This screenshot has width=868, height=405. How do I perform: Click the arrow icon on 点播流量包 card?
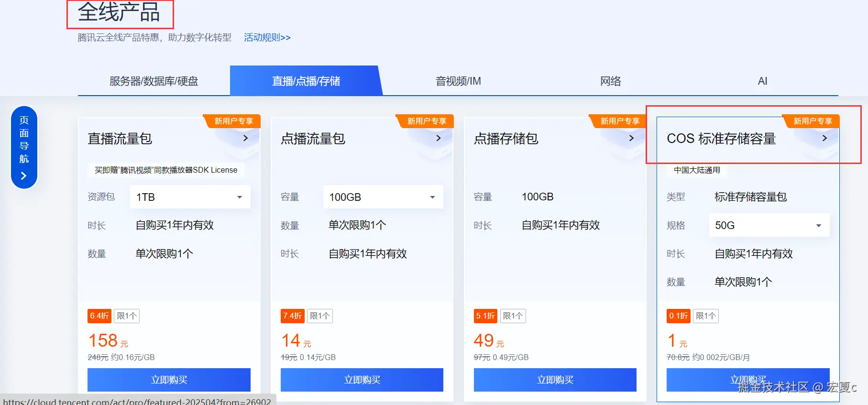[438, 138]
